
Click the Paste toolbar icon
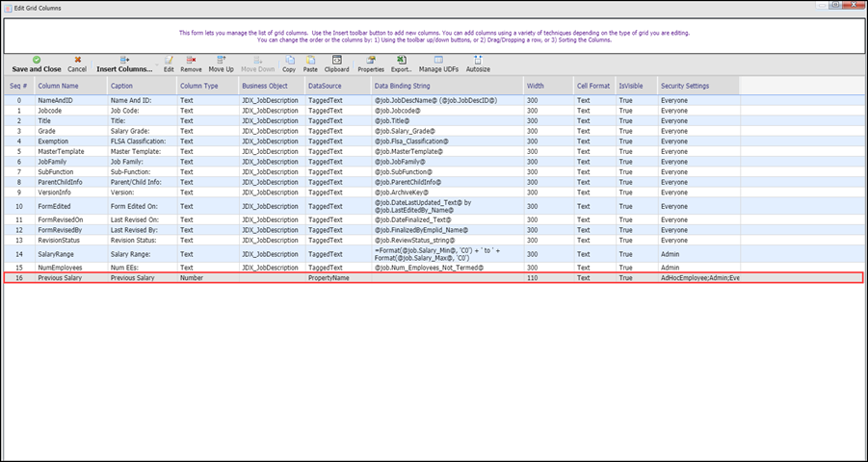pyautogui.click(x=310, y=64)
